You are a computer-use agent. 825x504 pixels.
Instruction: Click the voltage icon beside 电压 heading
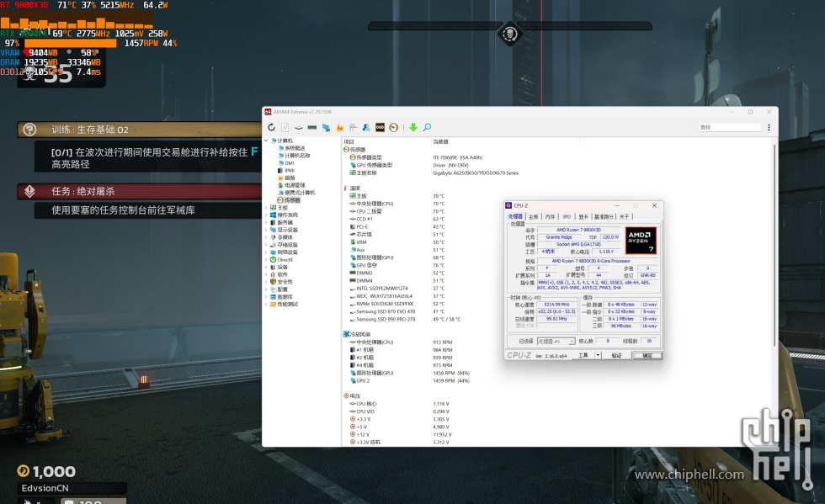(346, 395)
